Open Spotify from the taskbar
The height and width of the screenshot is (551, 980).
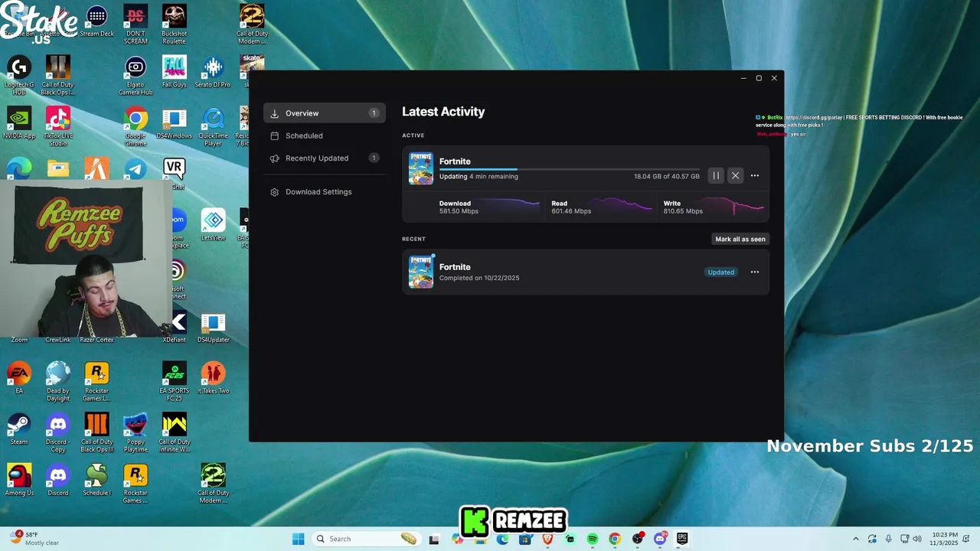(593, 539)
